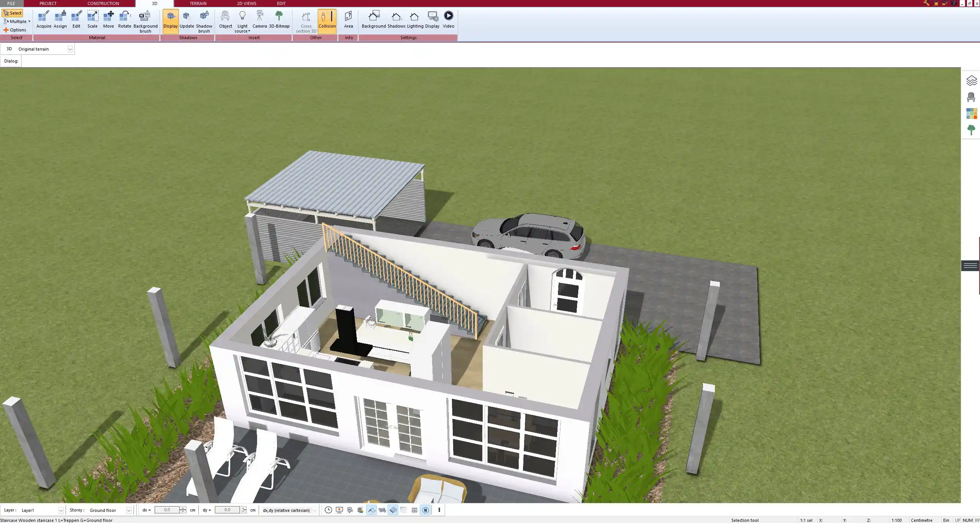Toggle Collision detection
The width and height of the screenshot is (980, 523).
pyautogui.click(x=327, y=21)
